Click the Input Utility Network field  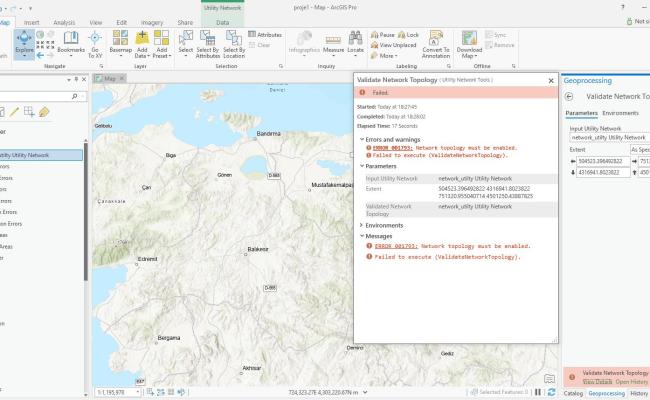tap(609, 137)
